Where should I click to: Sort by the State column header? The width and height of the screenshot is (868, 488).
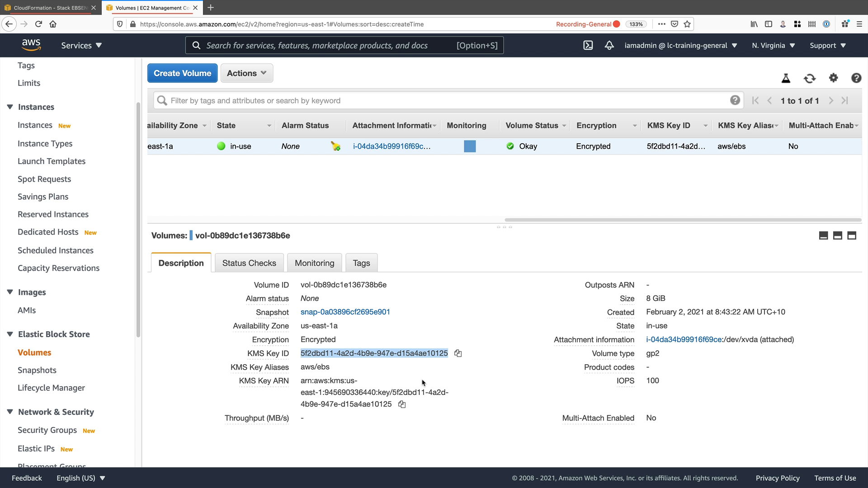click(x=243, y=126)
